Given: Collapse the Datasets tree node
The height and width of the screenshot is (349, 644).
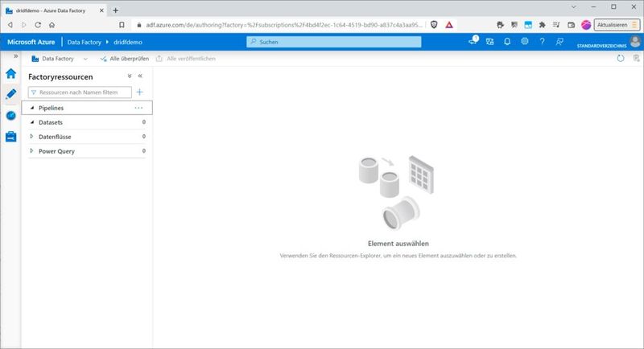Looking at the screenshot, I should 32,122.
